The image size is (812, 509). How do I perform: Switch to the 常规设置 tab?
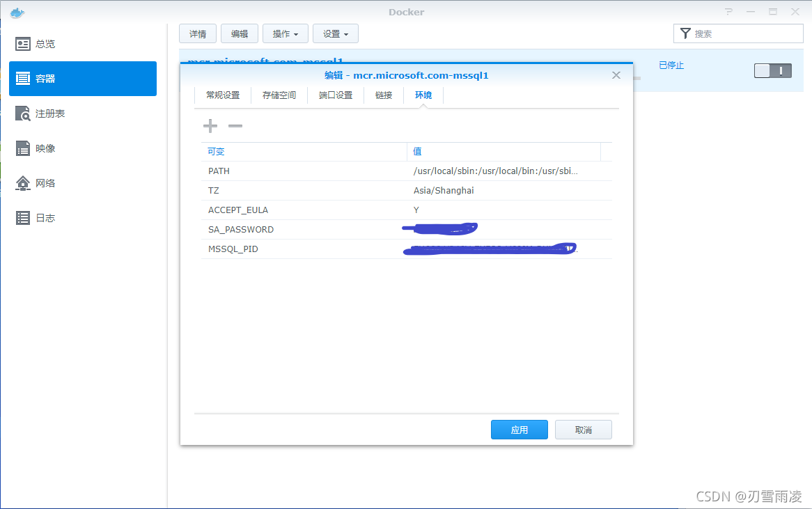pyautogui.click(x=223, y=95)
